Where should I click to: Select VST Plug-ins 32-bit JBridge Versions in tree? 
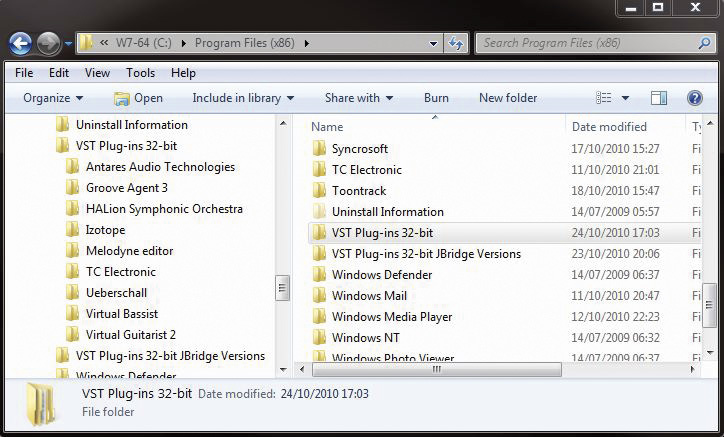[x=170, y=356]
